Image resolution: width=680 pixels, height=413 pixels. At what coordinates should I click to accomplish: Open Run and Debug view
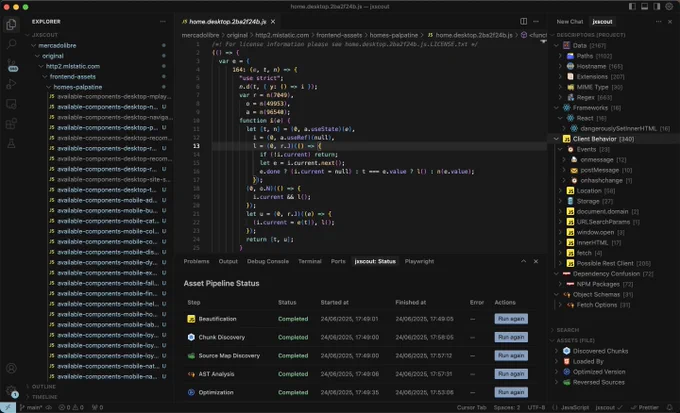tap(11, 84)
